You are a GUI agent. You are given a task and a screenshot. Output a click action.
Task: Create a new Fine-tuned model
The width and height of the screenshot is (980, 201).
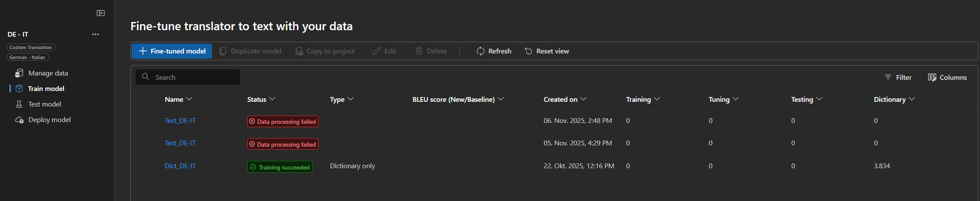click(x=172, y=51)
